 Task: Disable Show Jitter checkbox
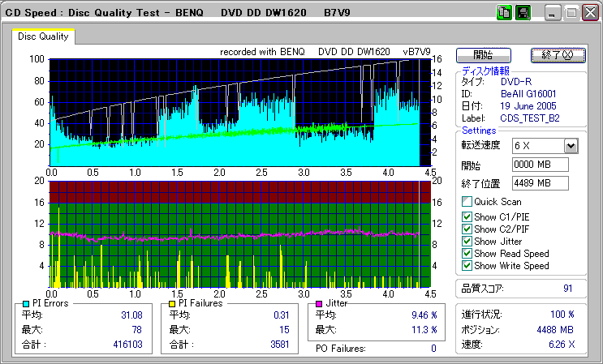(x=467, y=241)
